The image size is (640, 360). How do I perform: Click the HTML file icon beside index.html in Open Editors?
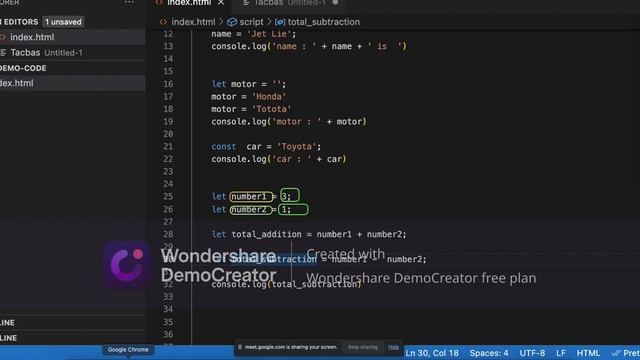click(x=3, y=37)
